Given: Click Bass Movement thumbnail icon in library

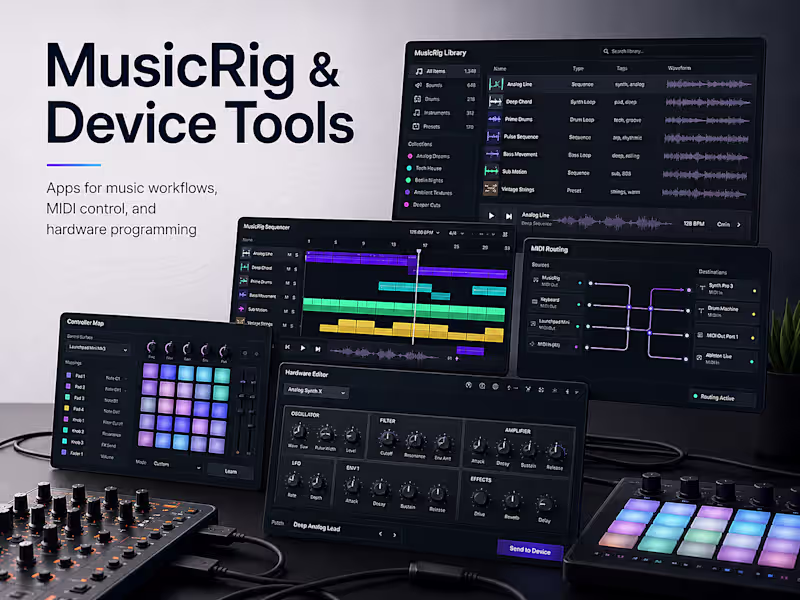Looking at the screenshot, I should (x=492, y=154).
